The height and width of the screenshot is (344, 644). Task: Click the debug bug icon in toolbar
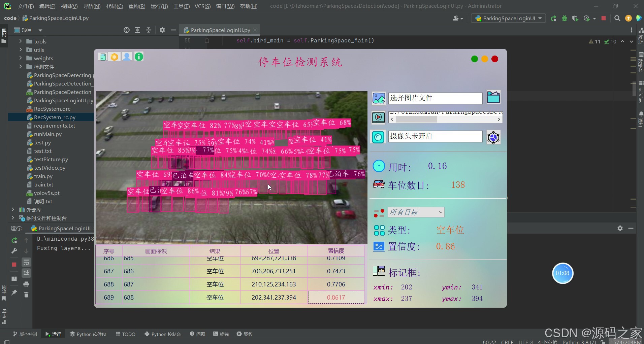pos(565,18)
